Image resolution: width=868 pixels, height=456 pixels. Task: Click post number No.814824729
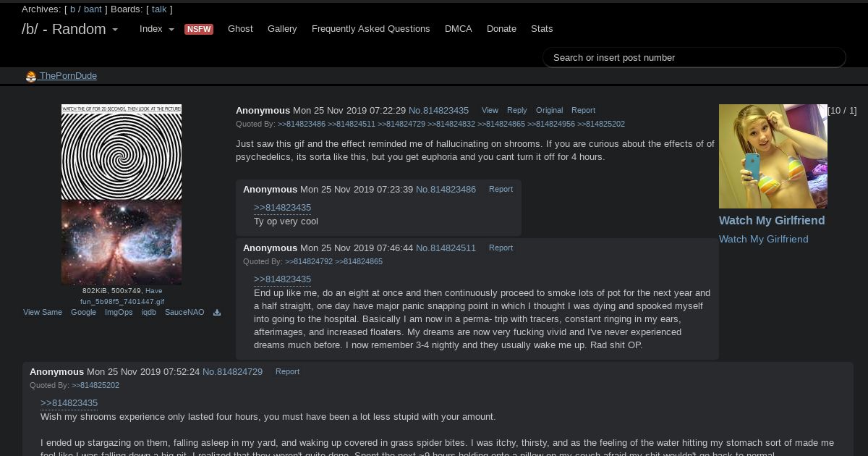click(x=232, y=372)
